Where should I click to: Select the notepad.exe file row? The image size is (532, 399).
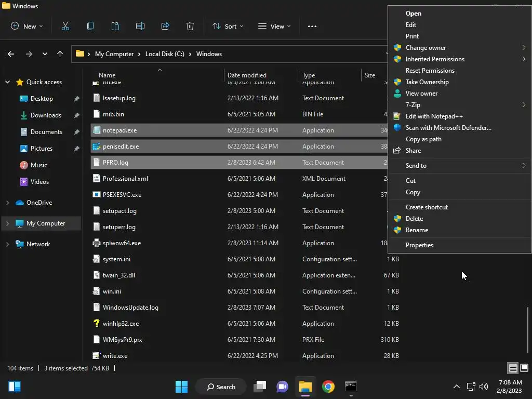[x=239, y=130]
